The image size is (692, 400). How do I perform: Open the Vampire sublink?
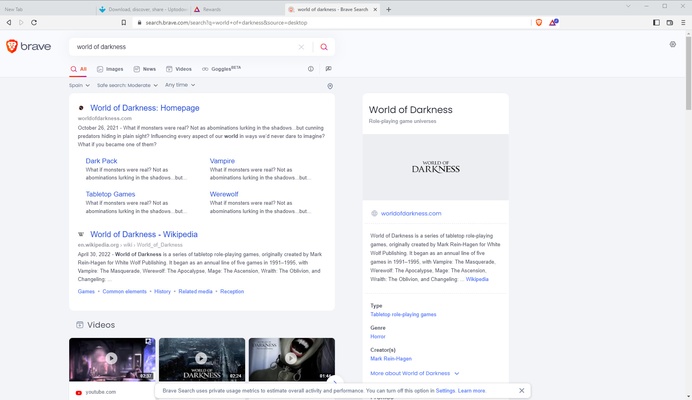coord(222,161)
